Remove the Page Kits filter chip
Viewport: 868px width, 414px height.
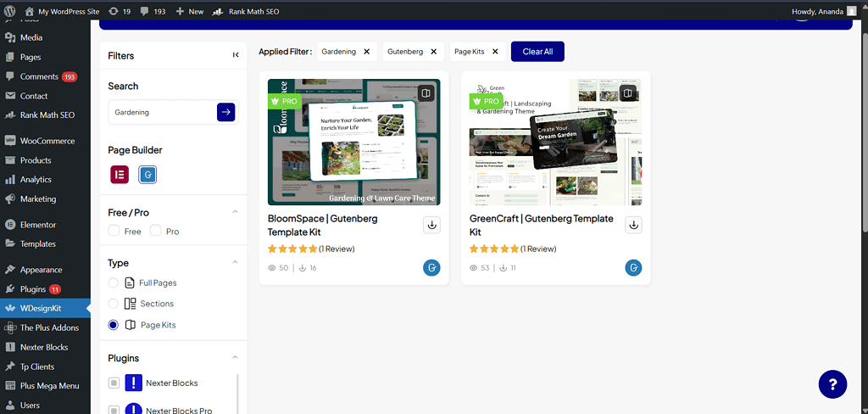tap(496, 52)
